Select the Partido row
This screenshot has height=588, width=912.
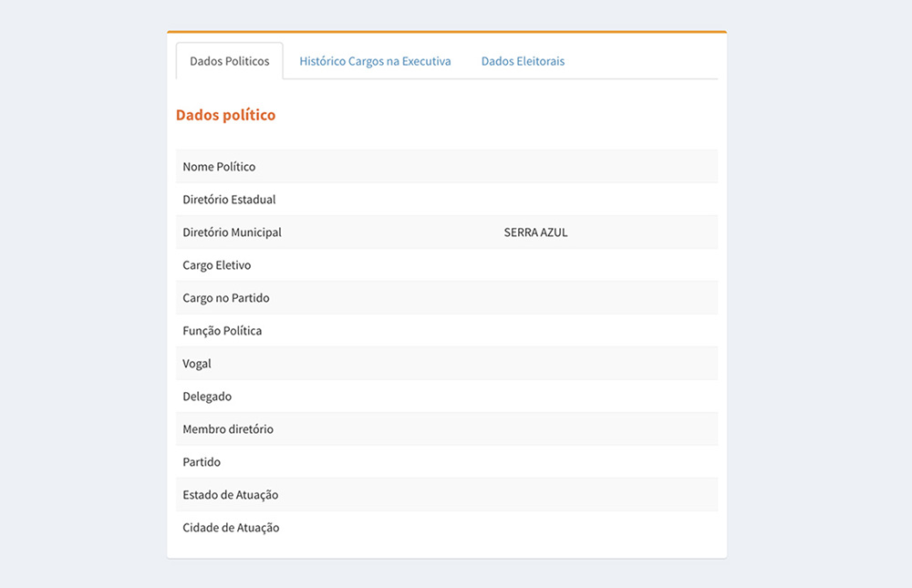pyautogui.click(x=447, y=462)
